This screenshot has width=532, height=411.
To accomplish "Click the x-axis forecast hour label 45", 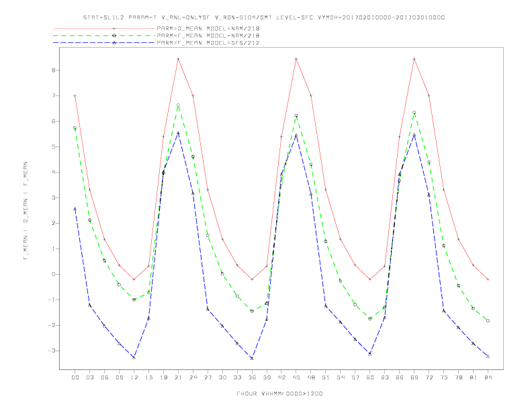I will (296, 377).
